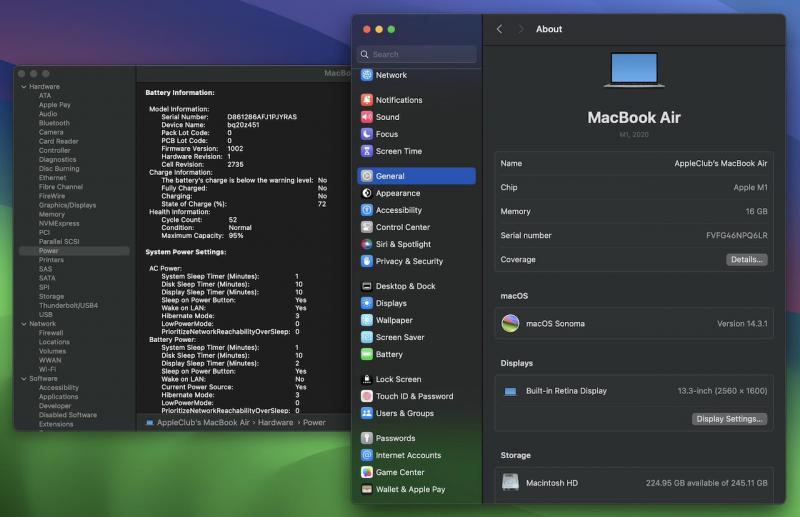Click Maximum Capacity 95% value
Viewport: 800px width, 517px height.
pos(236,236)
